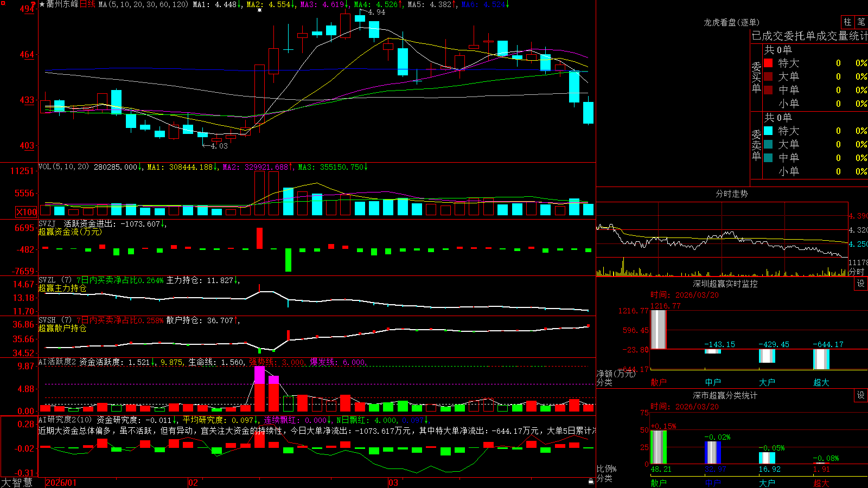This screenshot has height=488, width=868.
Task: Click the lock icon at chart bottom right
Action: tap(591, 481)
